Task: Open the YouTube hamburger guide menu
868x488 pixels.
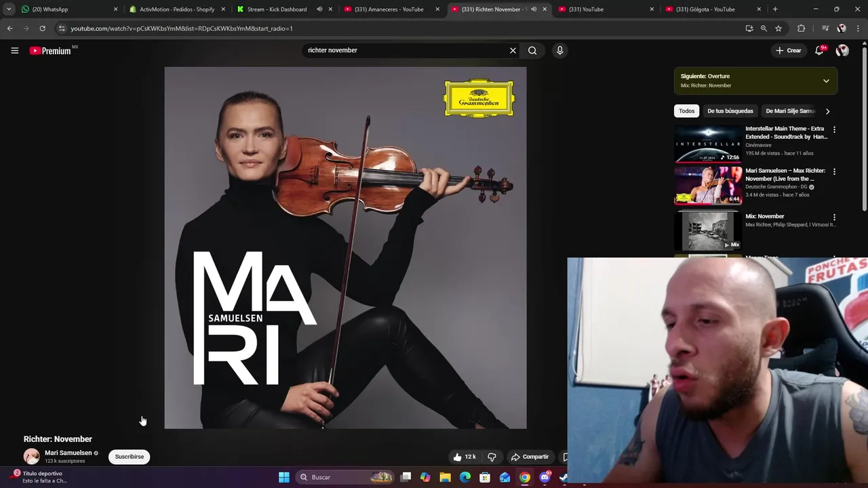Action: coord(14,50)
